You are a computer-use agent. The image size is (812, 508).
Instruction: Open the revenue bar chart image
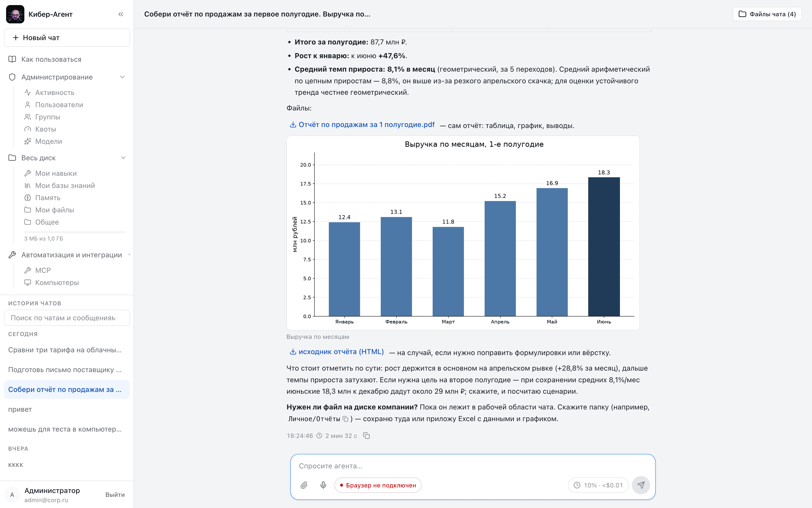pyautogui.click(x=463, y=233)
